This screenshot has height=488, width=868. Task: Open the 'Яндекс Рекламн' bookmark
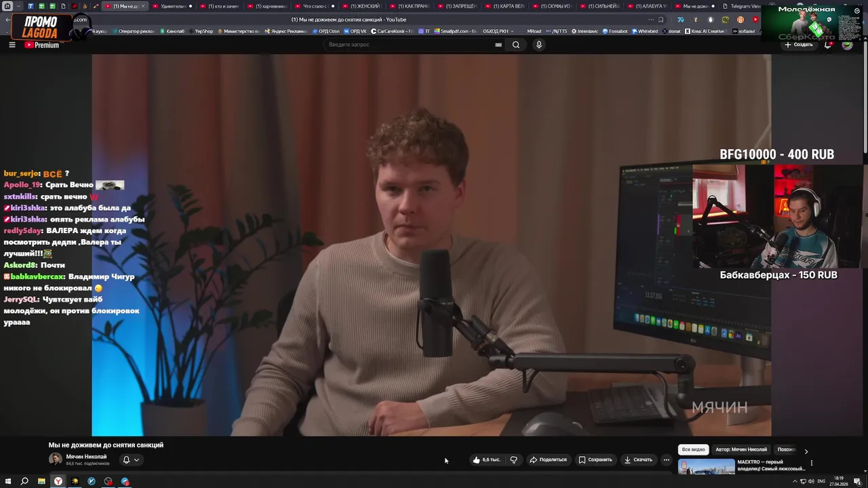point(285,31)
